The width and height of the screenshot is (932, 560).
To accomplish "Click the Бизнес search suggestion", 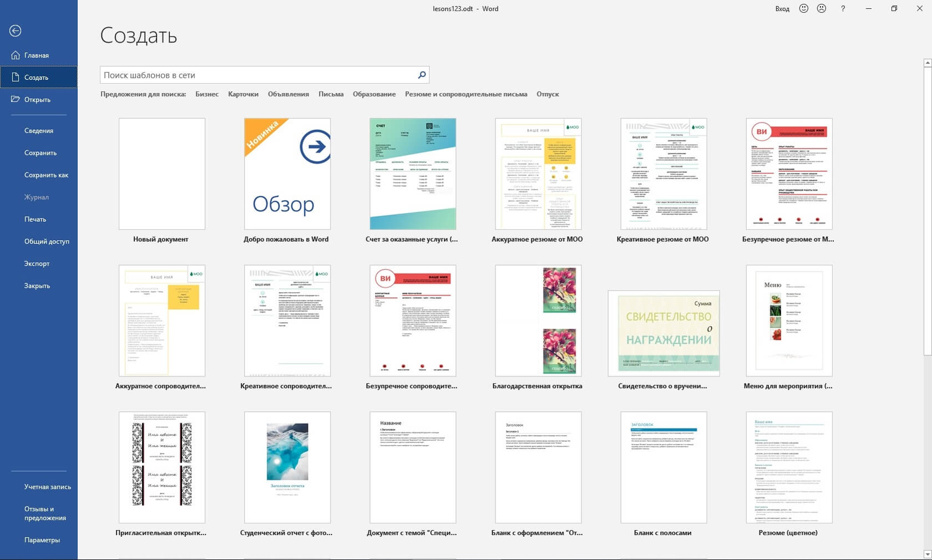I will click(207, 94).
